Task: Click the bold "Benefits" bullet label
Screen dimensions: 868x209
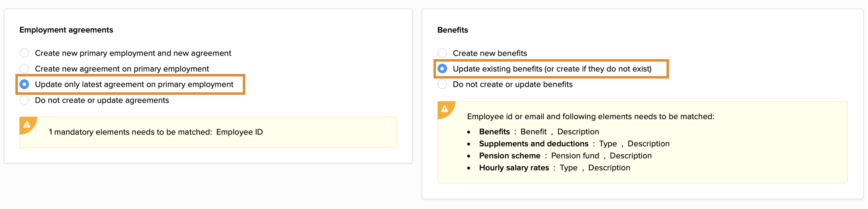Action: (x=494, y=132)
